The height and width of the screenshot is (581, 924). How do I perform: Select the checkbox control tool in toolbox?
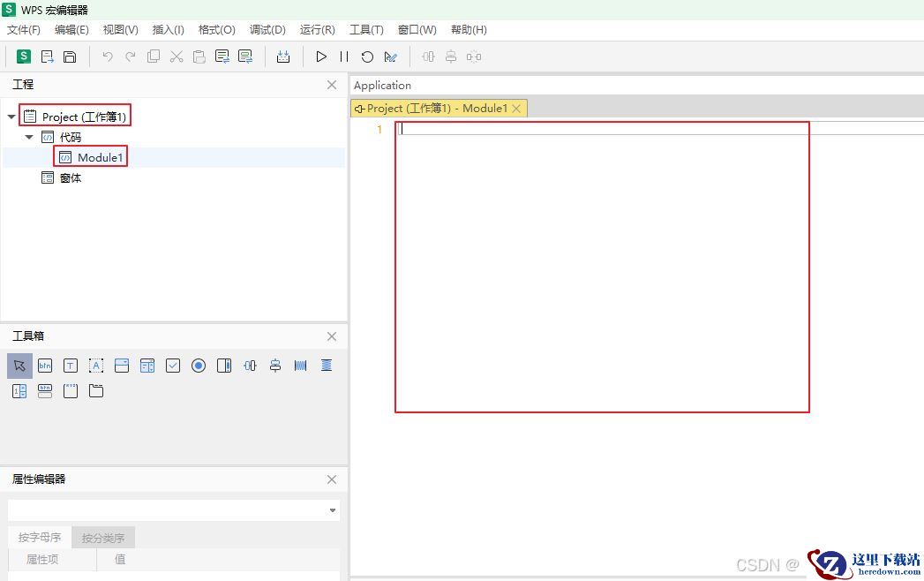pyautogui.click(x=173, y=366)
